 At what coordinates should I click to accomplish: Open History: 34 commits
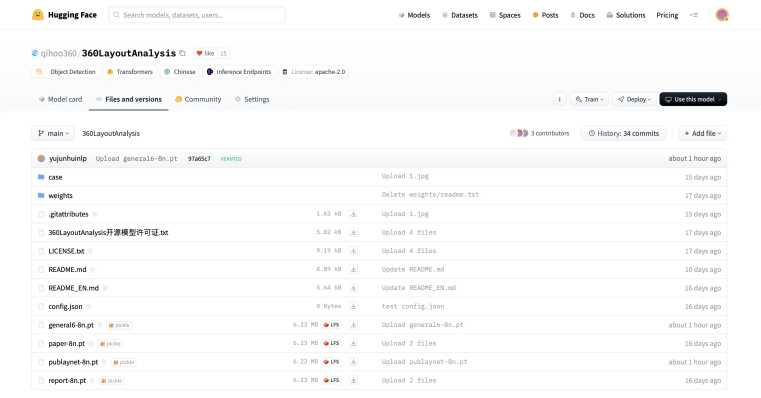click(x=624, y=133)
